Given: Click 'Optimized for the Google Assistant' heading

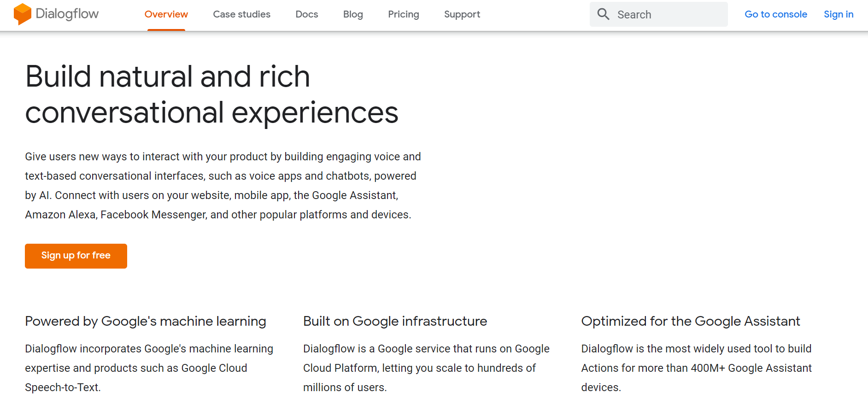Looking at the screenshot, I should [x=691, y=321].
